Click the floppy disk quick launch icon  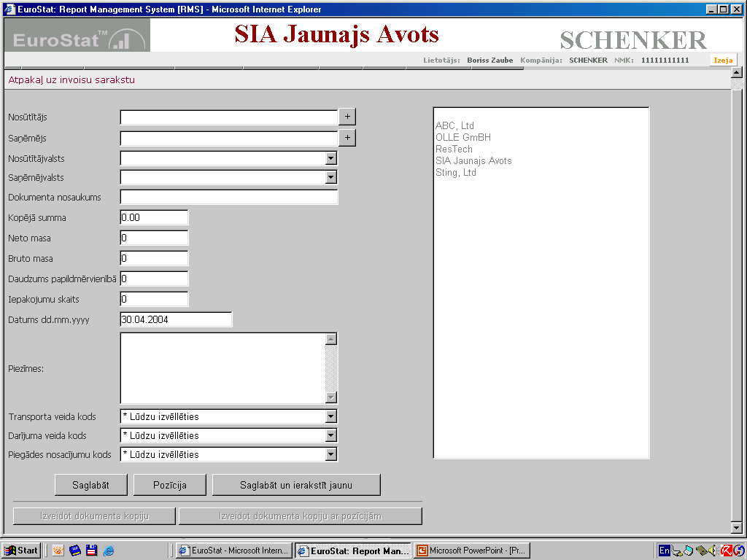[x=91, y=551]
